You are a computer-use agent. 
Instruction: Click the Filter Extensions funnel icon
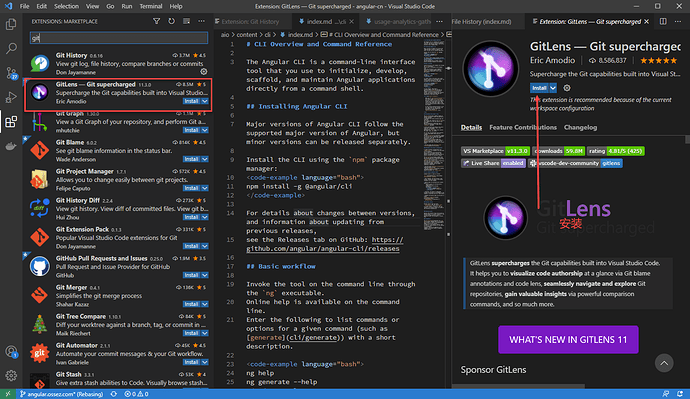click(156, 21)
